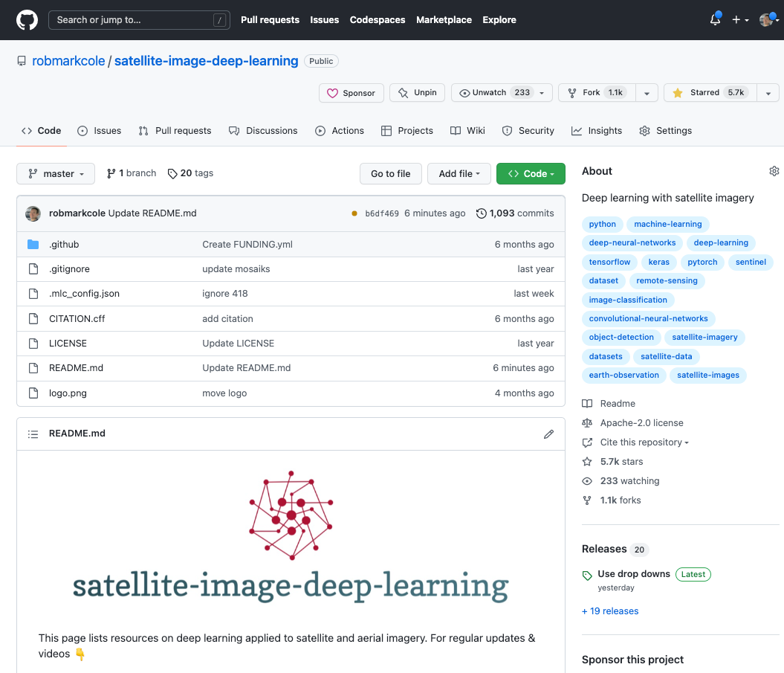This screenshot has width=784, height=673.
Task: Open the GitHub notifications bell icon
Action: click(714, 20)
